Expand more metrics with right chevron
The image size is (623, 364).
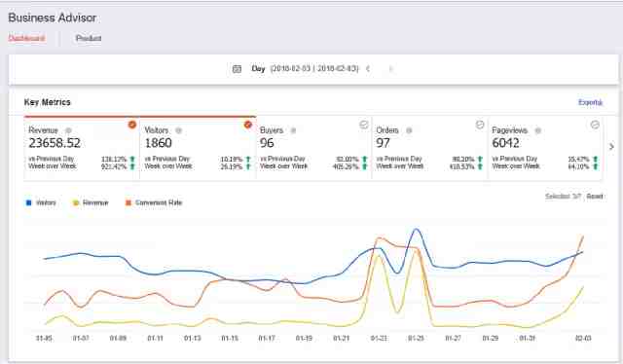611,147
